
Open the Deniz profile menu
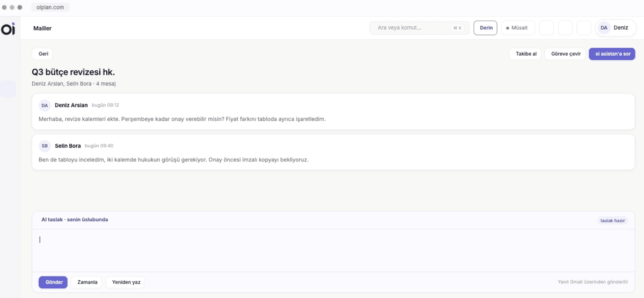616,28
